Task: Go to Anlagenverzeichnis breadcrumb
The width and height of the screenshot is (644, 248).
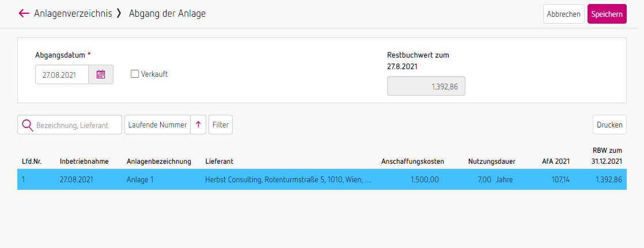Action: pyautogui.click(x=73, y=13)
